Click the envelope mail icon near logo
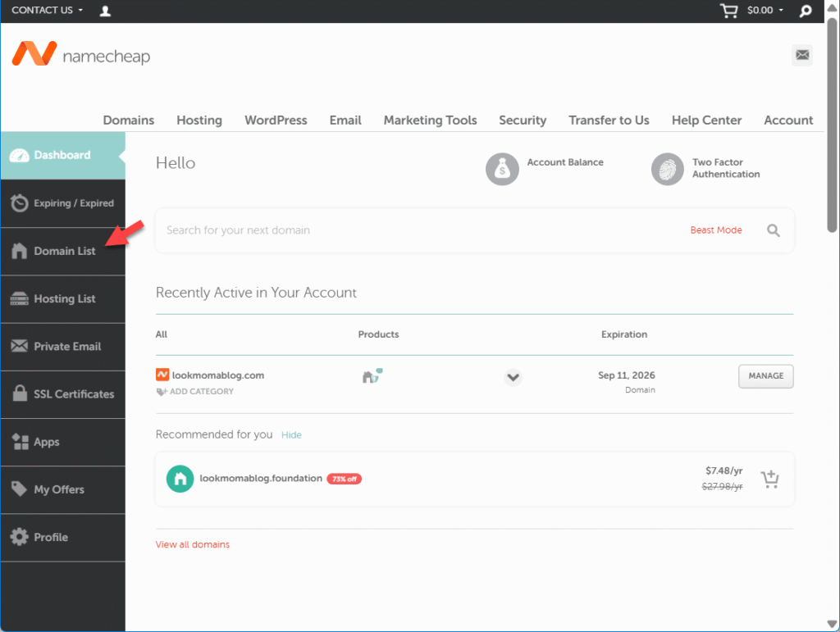 (x=802, y=55)
